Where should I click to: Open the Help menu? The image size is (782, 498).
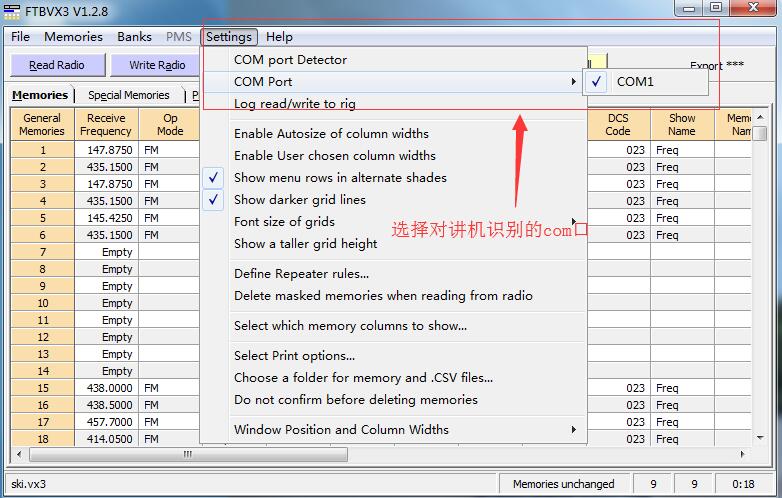click(279, 37)
